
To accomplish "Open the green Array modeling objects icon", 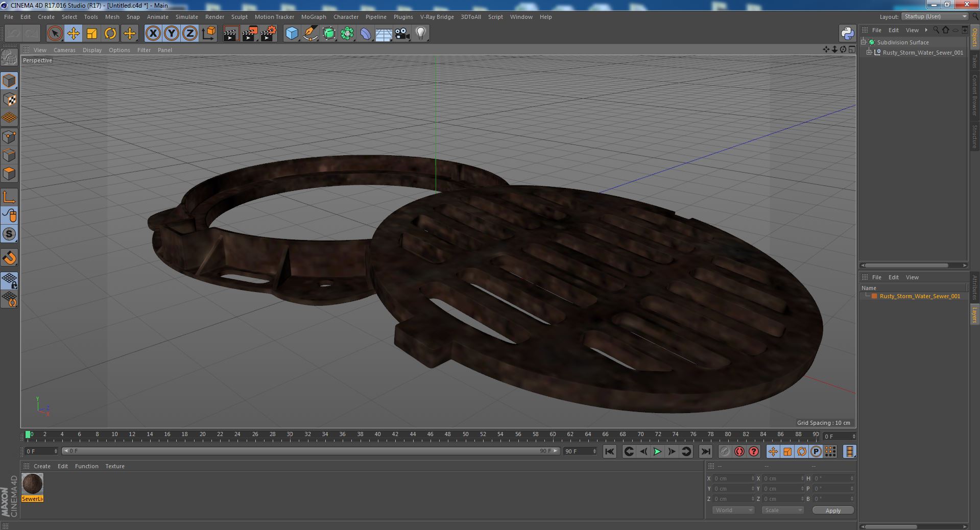I will 347,34.
